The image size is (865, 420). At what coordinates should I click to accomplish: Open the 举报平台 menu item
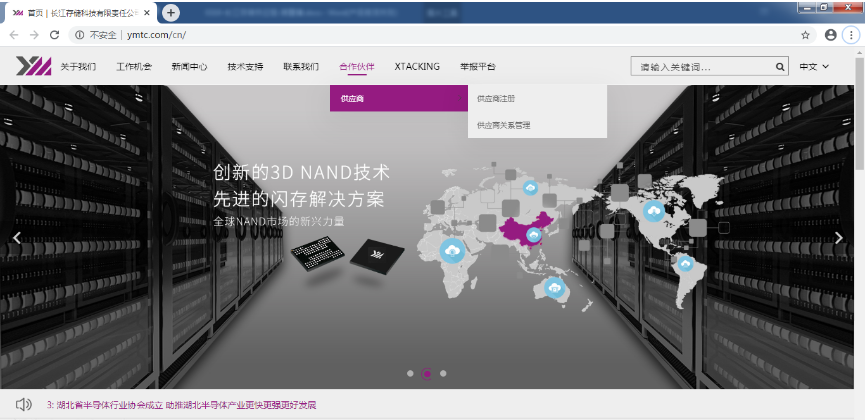click(x=478, y=67)
